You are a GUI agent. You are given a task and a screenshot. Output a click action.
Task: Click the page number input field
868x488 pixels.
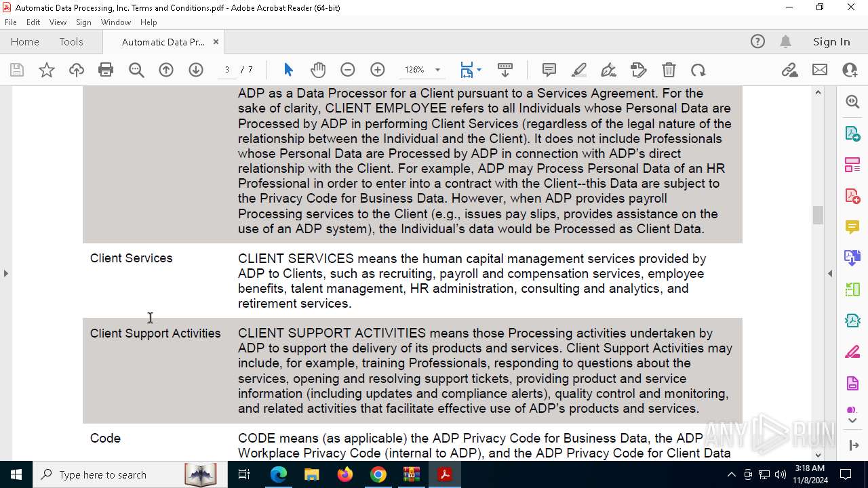click(226, 70)
